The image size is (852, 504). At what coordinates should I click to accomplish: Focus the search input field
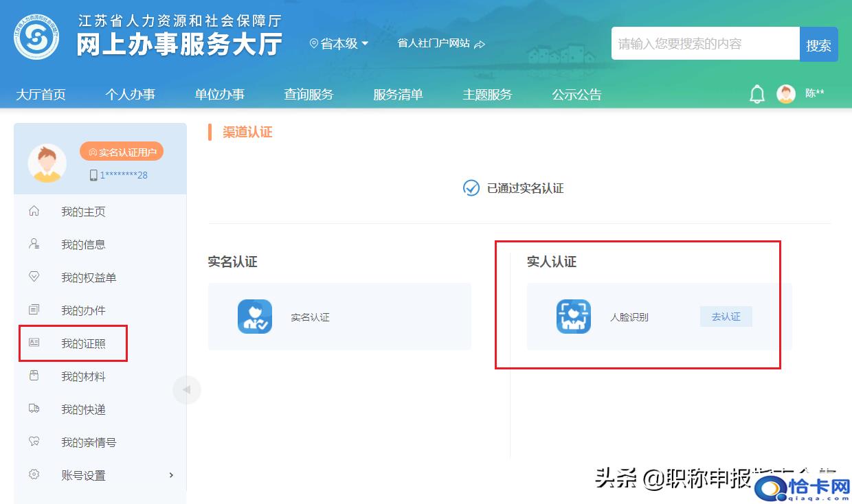tap(705, 44)
